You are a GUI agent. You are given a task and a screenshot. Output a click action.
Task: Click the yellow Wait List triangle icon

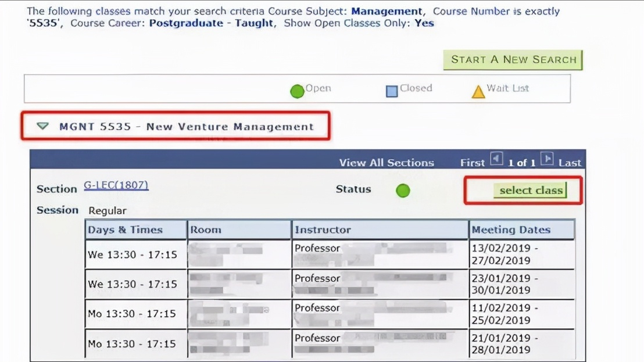click(x=478, y=92)
